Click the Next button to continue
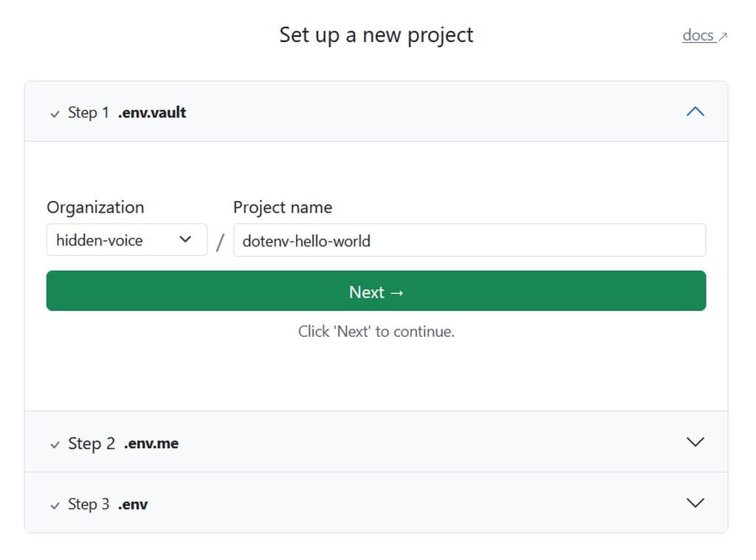Screen dimensions: 756x560 [377, 291]
